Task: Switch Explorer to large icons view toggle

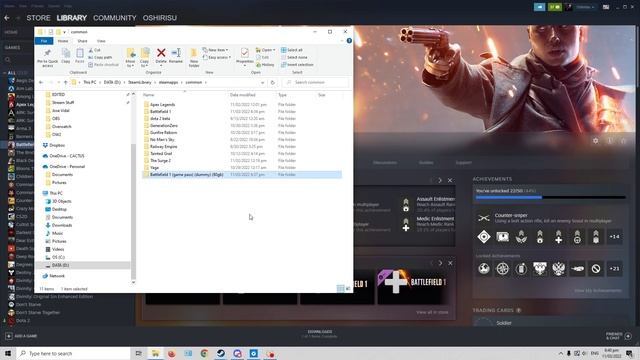Action: click(x=348, y=289)
